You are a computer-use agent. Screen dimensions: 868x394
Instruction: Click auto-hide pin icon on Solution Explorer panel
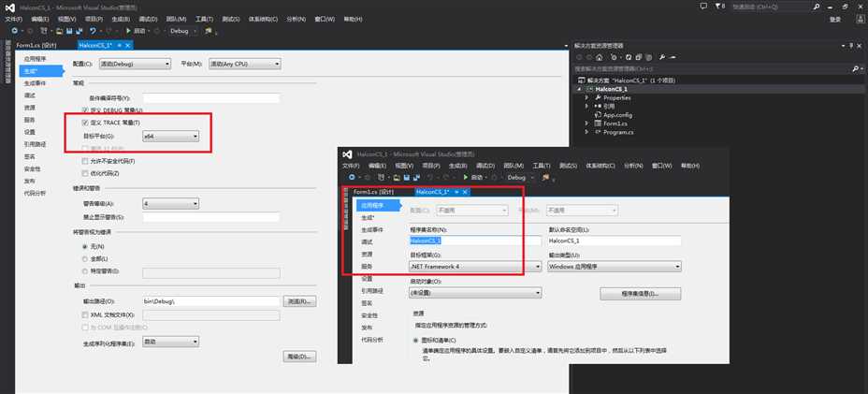point(851,46)
